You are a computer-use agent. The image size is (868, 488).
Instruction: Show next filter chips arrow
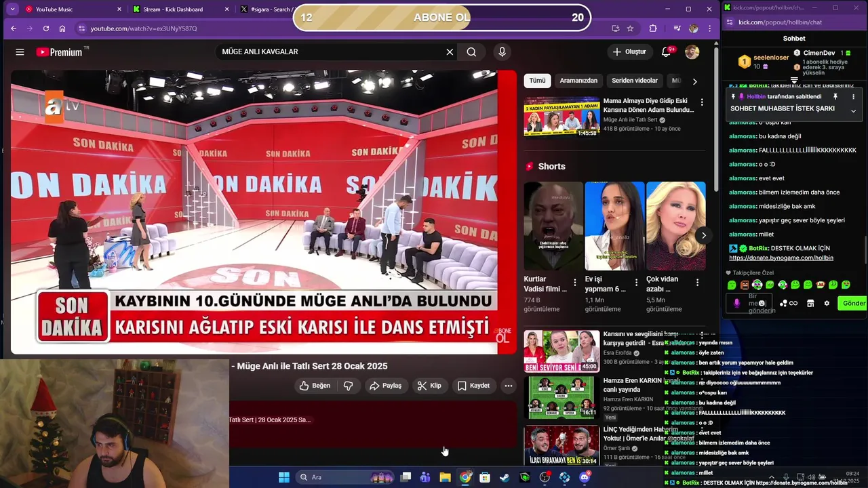tap(694, 81)
